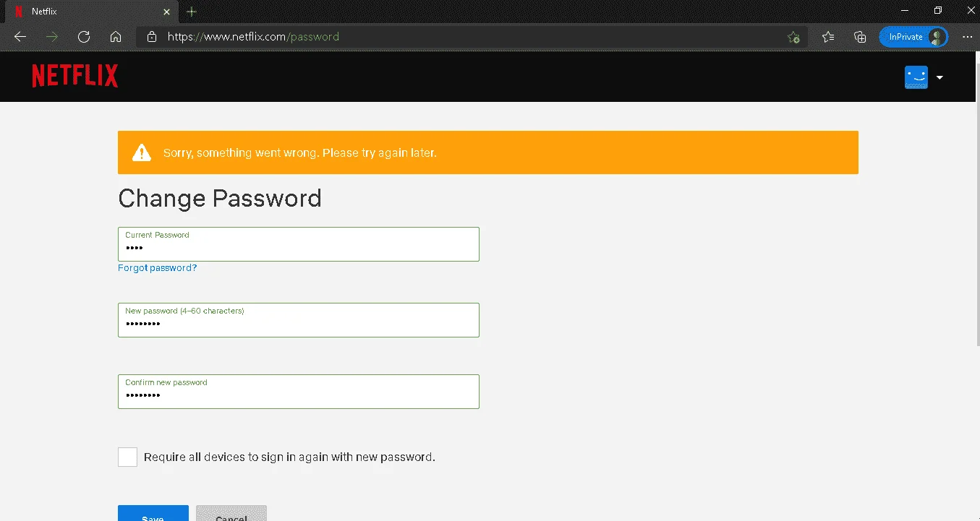Click the InPrivate profile badge
The height and width of the screenshot is (521, 980).
913,37
